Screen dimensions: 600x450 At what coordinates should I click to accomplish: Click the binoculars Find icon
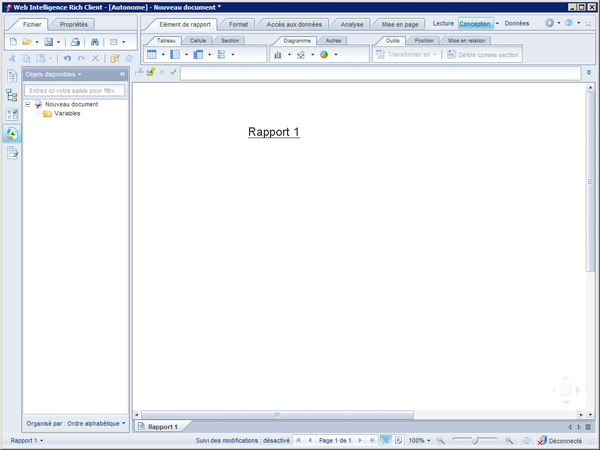[94, 42]
